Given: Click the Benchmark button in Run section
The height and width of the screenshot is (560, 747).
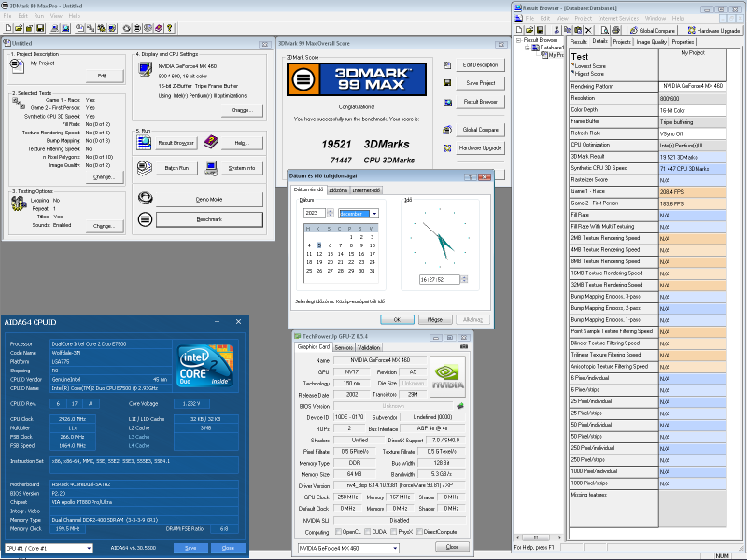Looking at the screenshot, I should (x=209, y=219).
